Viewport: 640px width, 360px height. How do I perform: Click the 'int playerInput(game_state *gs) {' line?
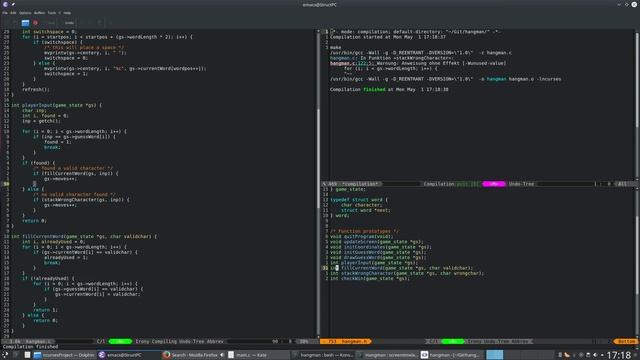pos(56,105)
